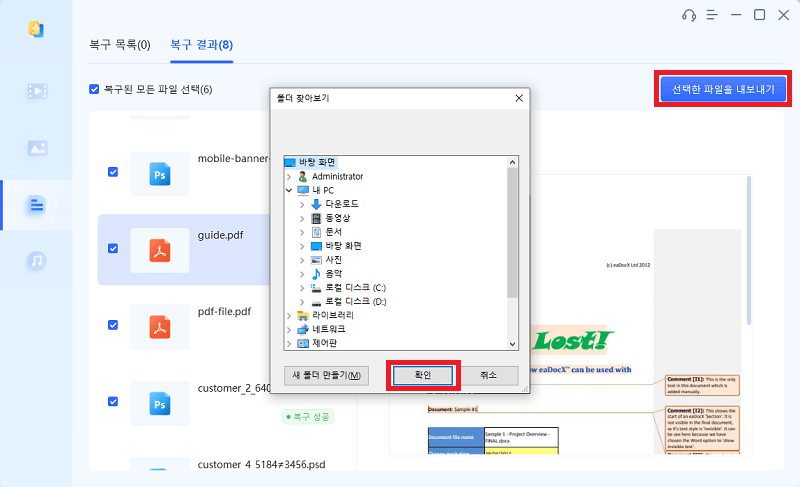Uncheck the guide.pdf checkbox
800x487 pixels.
click(113, 248)
